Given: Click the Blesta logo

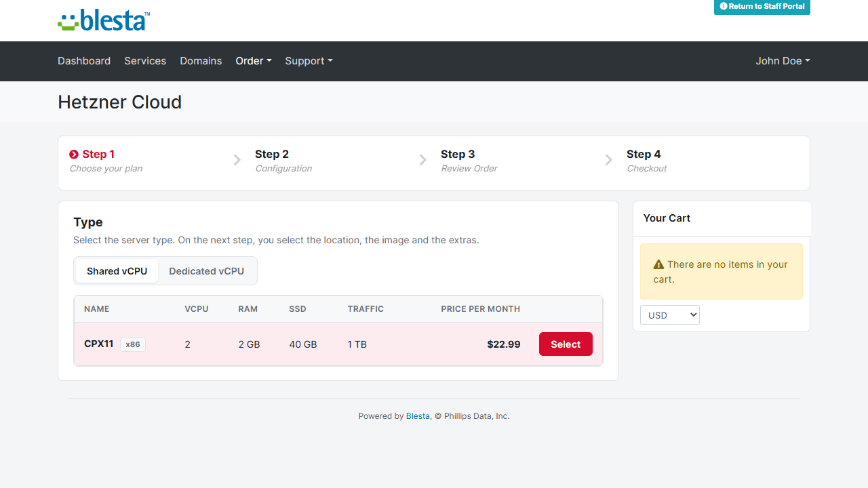Looking at the screenshot, I should point(104,20).
